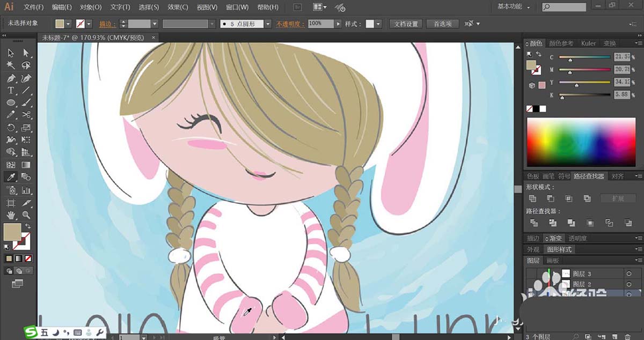
Task: Click target circle for 图层 3
Action: pos(628,274)
